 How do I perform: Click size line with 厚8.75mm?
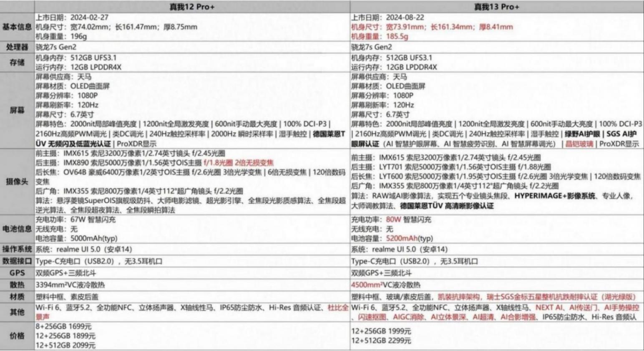[x=116, y=27]
